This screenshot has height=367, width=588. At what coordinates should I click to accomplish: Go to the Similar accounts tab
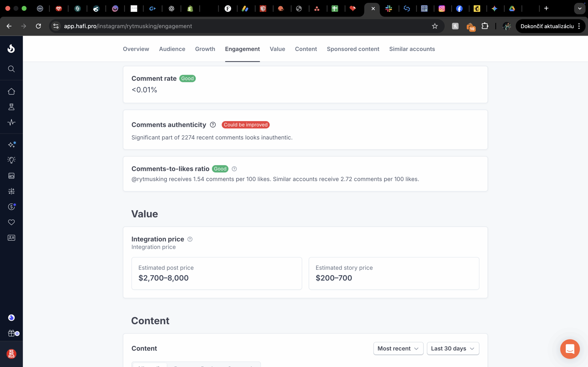click(412, 49)
